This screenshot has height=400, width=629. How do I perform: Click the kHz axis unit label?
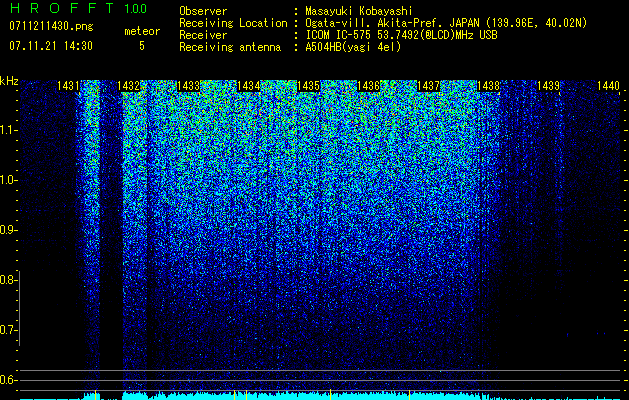click(x=9, y=81)
